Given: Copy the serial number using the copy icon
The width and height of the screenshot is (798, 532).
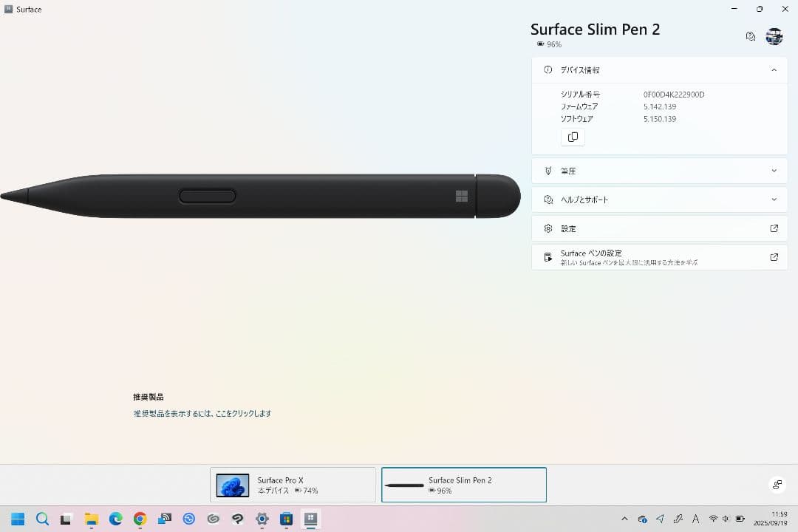Looking at the screenshot, I should 573,137.
